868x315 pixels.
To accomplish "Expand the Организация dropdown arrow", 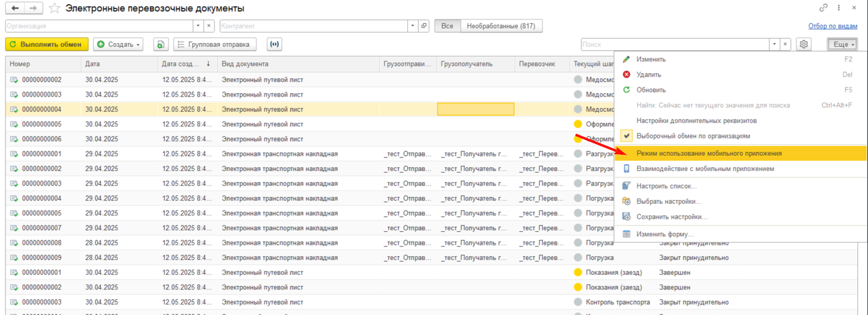I will pyautogui.click(x=198, y=26).
